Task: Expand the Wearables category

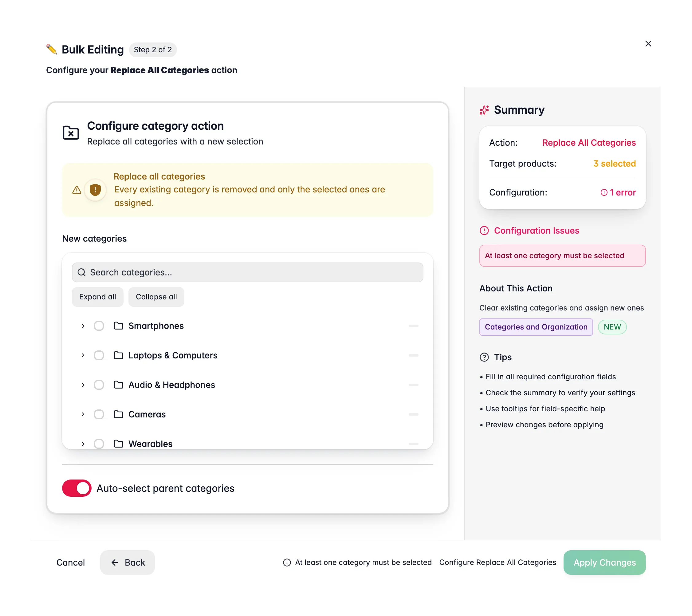Action: pyautogui.click(x=83, y=444)
